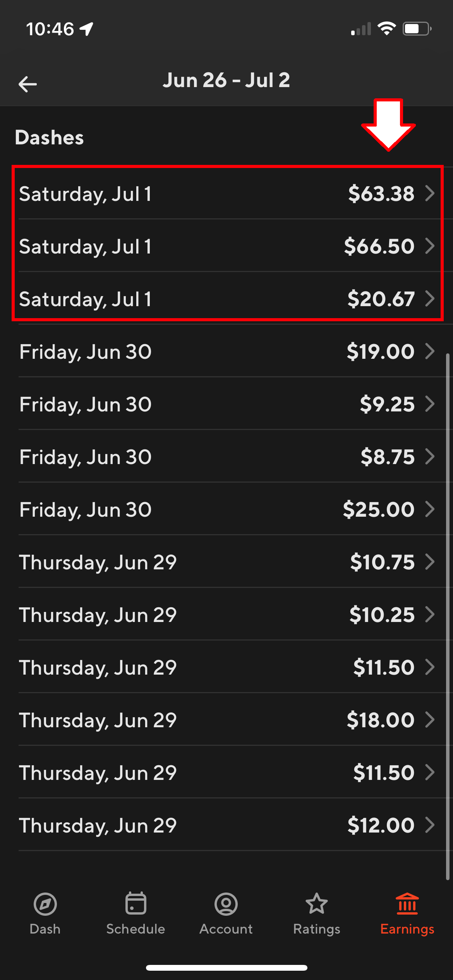Screen dimensions: 453x980
Task: Tap the back arrow icon
Action: [27, 84]
